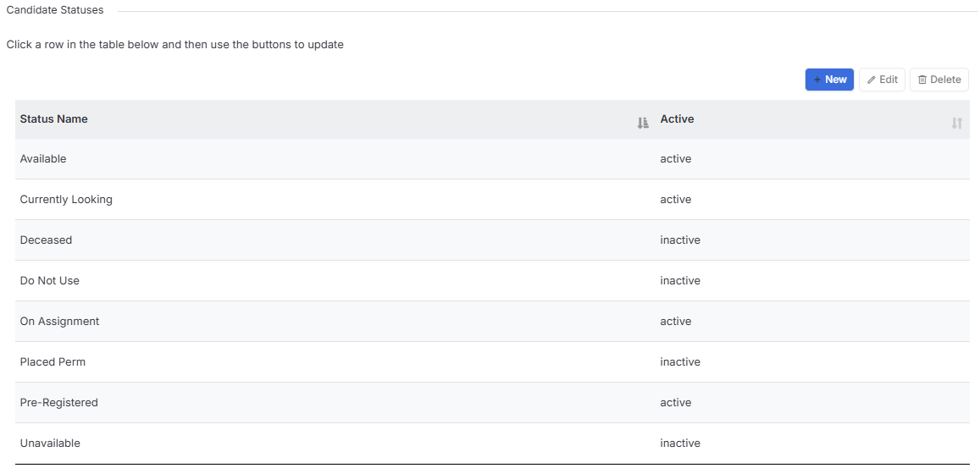The height and width of the screenshot is (474, 980).
Task: Sort by the Active column sort icon
Action: (957, 123)
